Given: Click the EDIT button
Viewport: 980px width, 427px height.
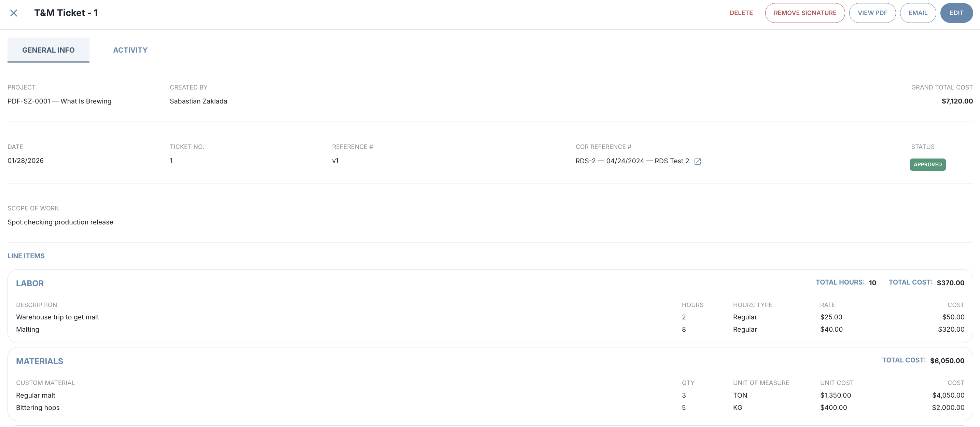Looking at the screenshot, I should point(956,13).
